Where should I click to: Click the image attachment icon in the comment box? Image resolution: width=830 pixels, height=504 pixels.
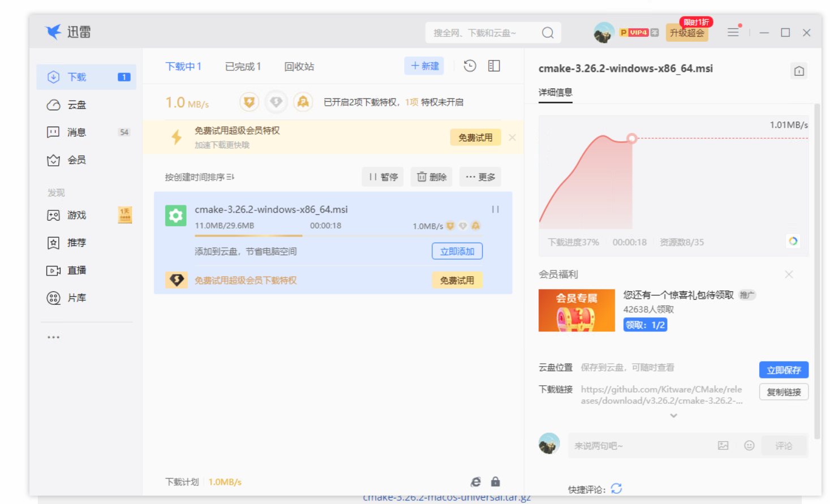(723, 446)
